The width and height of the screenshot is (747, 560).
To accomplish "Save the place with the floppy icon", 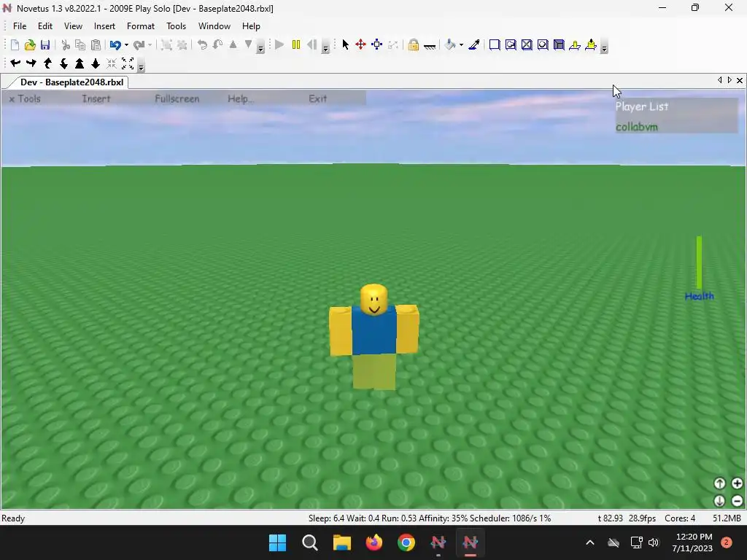I will [x=45, y=44].
